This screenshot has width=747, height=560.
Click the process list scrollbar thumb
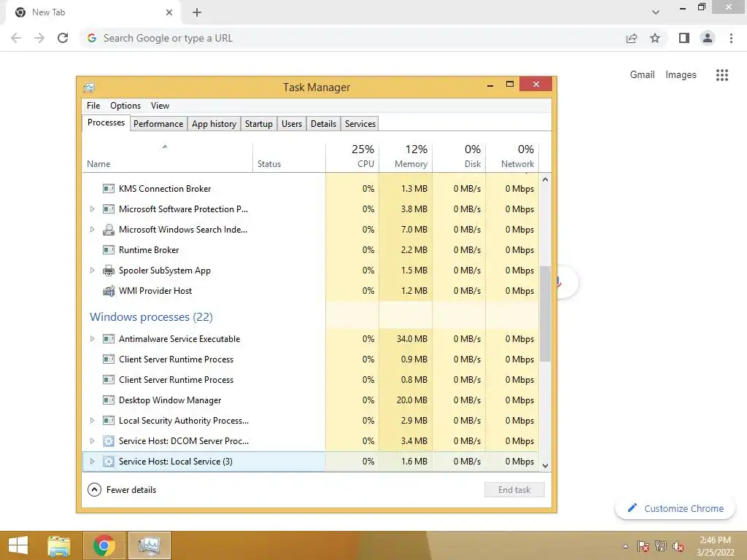tap(545, 314)
